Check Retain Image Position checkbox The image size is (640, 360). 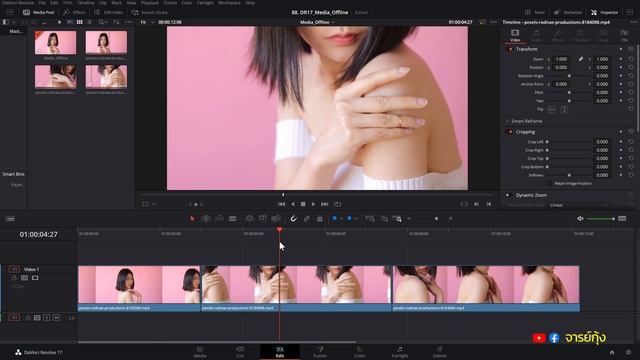[549, 183]
